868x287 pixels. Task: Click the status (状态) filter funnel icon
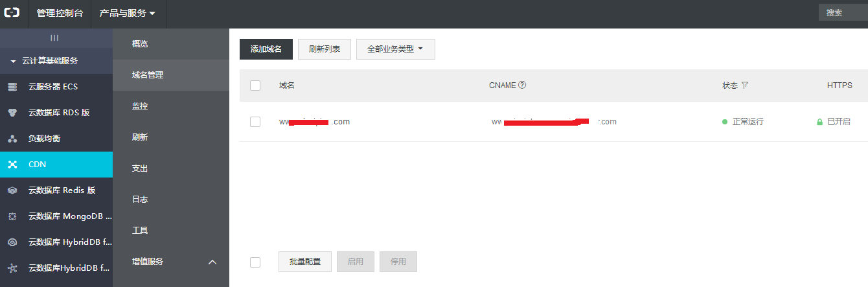745,86
